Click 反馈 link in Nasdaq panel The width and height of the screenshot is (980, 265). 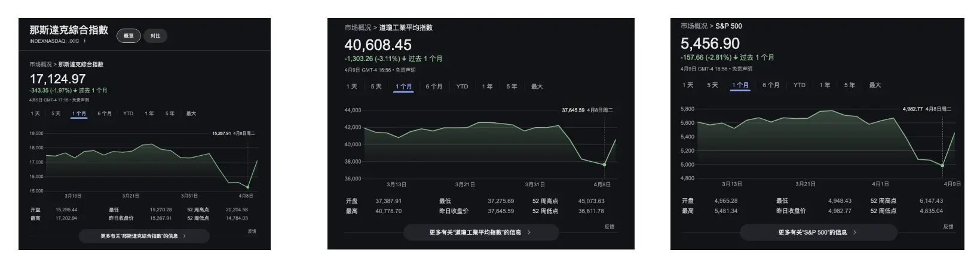click(x=252, y=232)
